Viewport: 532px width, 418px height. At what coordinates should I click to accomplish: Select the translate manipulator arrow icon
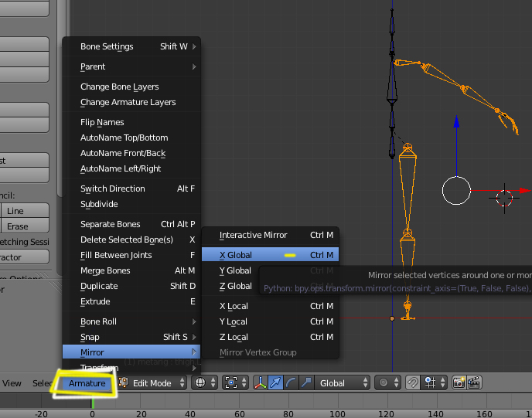(275, 383)
